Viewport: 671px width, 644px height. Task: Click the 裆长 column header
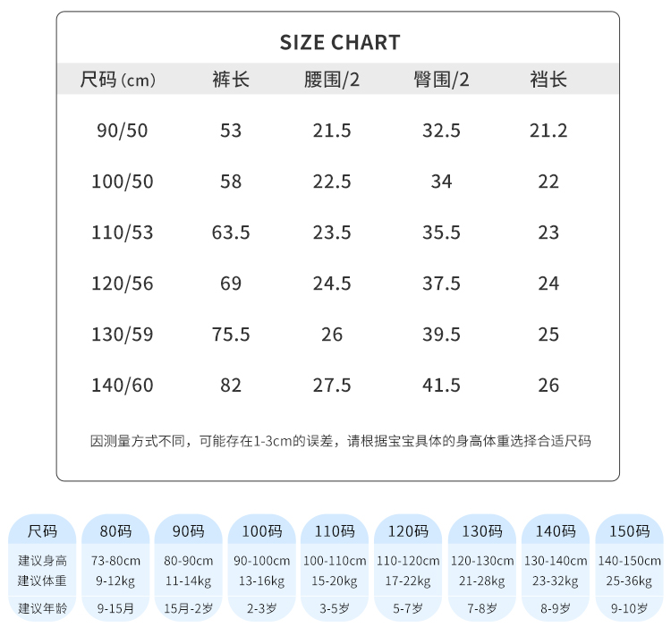[548, 80]
